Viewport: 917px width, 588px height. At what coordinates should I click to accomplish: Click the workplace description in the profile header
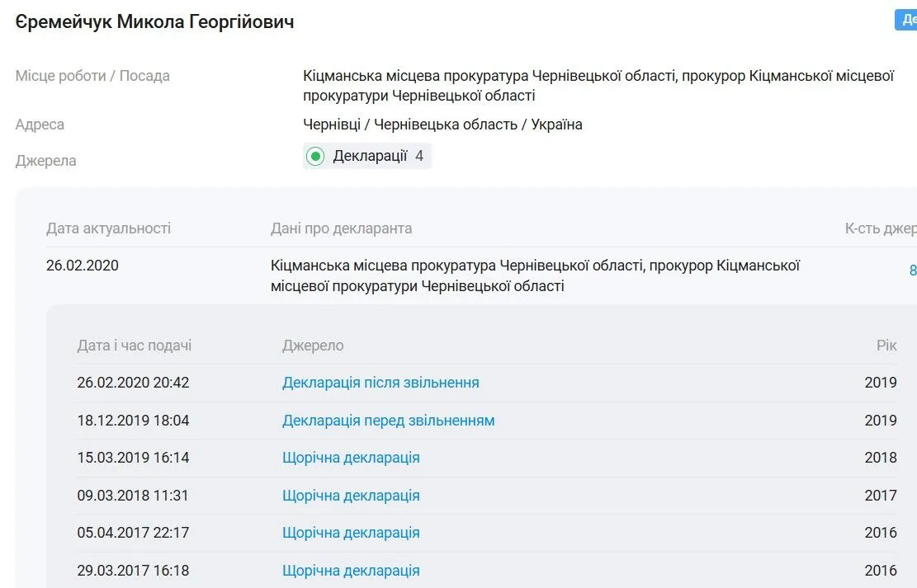[598, 86]
